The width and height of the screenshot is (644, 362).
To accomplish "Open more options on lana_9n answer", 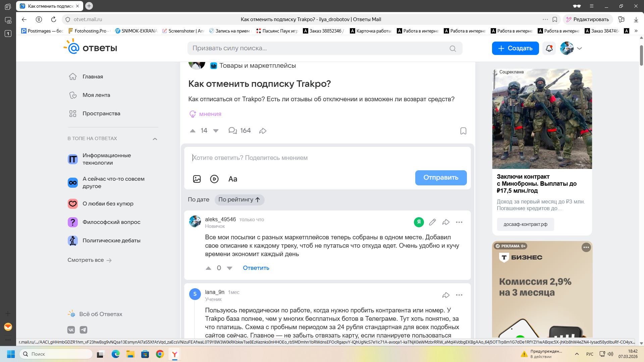I will (459, 295).
